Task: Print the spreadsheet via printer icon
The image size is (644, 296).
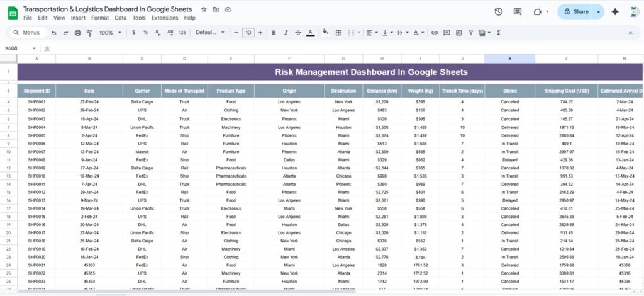Action: 77,33
